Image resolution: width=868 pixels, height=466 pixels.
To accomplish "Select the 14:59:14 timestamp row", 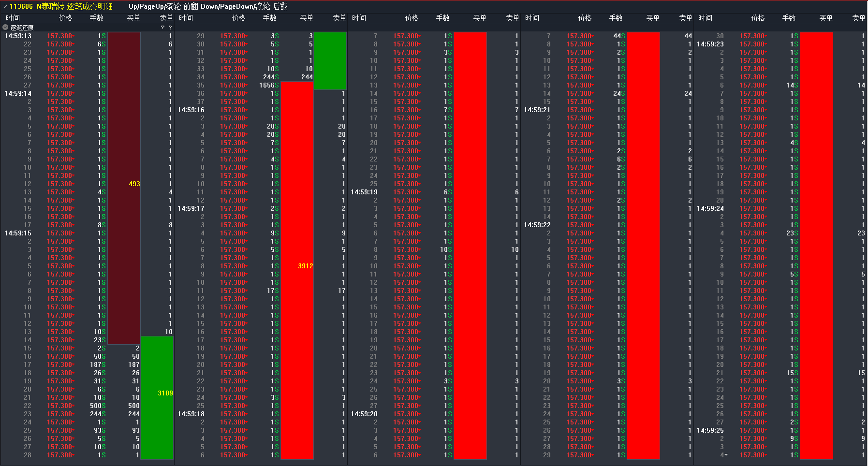I will click(x=87, y=93).
